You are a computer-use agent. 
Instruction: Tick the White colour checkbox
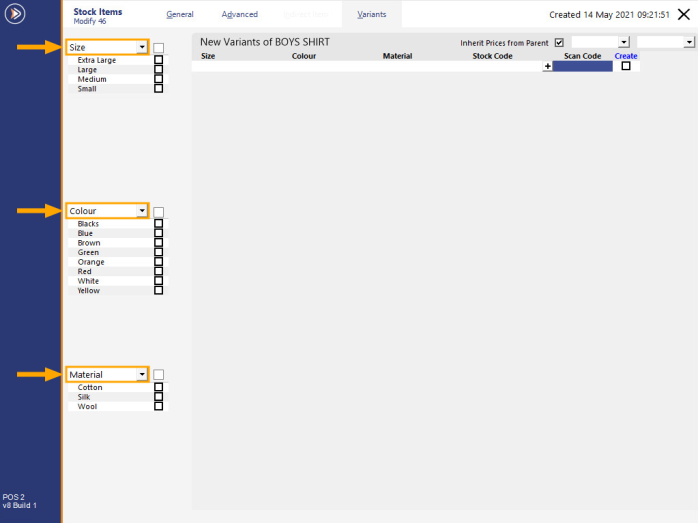[x=158, y=281]
